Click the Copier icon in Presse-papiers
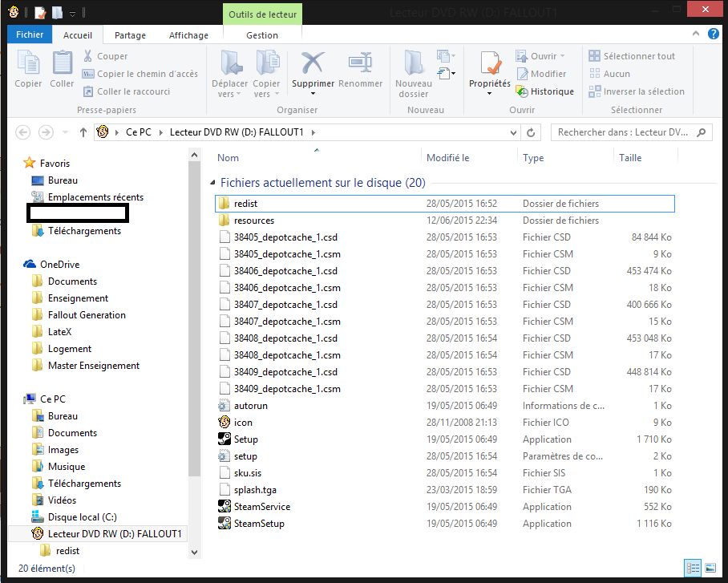 [x=28, y=63]
